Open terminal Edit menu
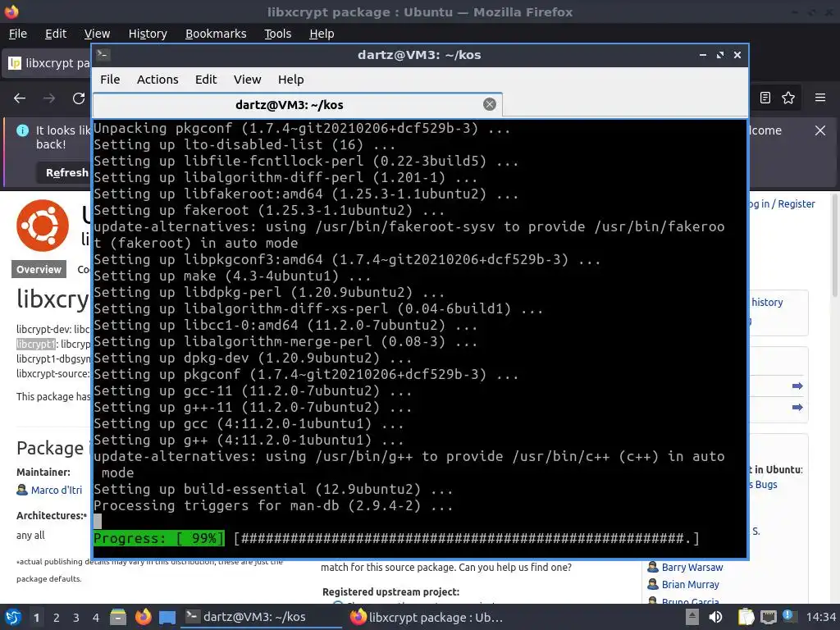Viewport: 840px width, 630px height. pos(206,80)
